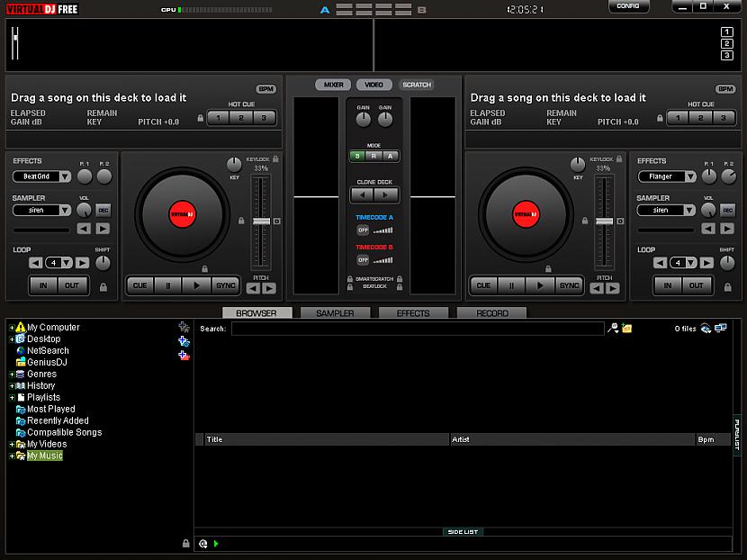Switch to the EFFECTS tab
Image resolution: width=747 pixels, height=560 pixels.
413,313
